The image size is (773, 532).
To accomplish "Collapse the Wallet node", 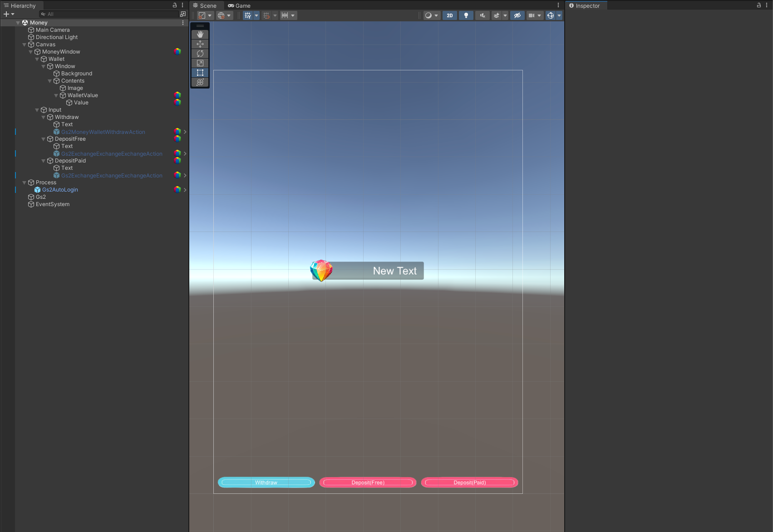I will (37, 59).
